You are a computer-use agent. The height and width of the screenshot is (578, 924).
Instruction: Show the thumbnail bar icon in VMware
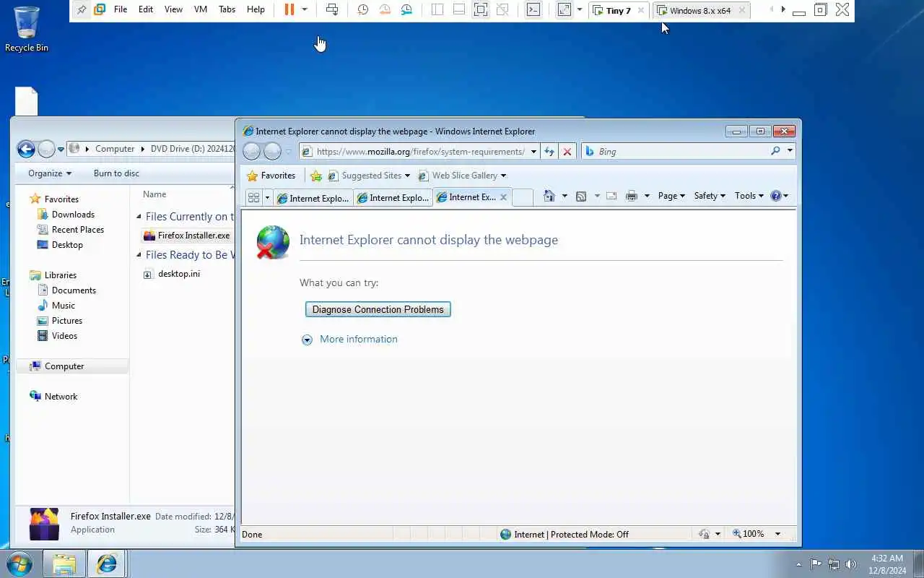click(459, 9)
